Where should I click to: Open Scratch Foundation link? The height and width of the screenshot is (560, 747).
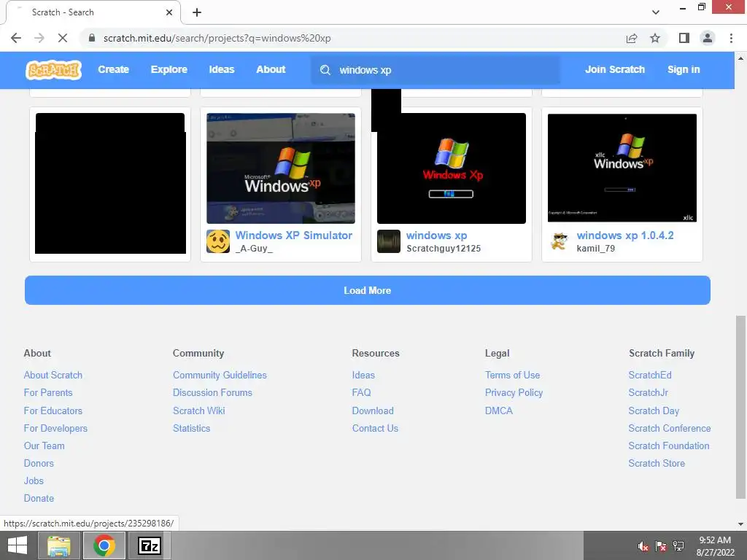(668, 446)
